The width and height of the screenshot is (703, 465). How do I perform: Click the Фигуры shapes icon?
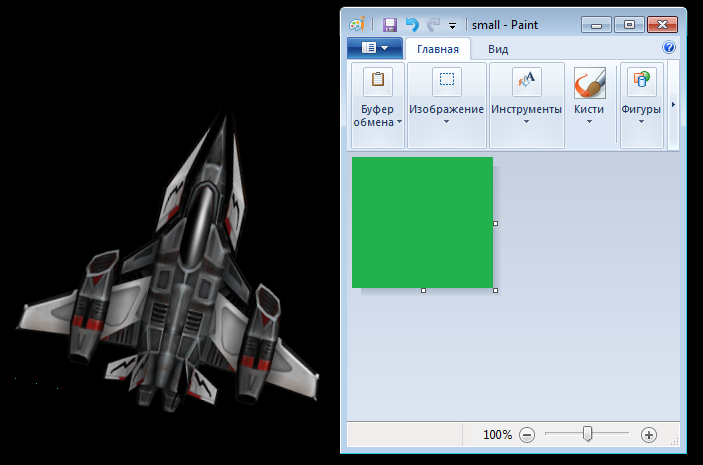click(642, 81)
